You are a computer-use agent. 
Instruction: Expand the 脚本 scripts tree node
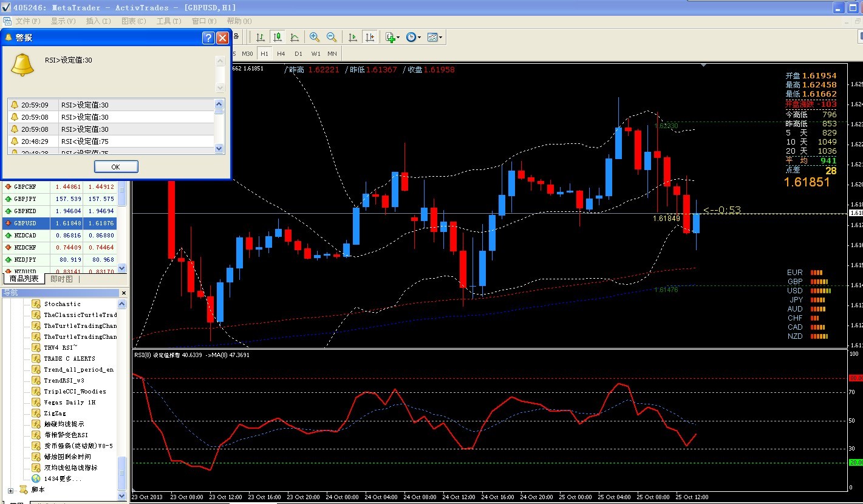coord(10,490)
